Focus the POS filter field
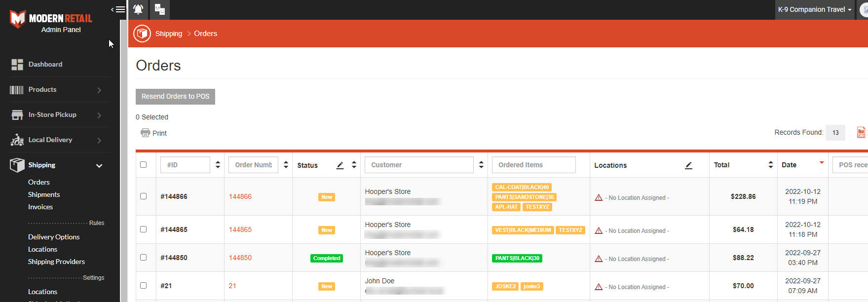The height and width of the screenshot is (302, 868). [x=850, y=165]
